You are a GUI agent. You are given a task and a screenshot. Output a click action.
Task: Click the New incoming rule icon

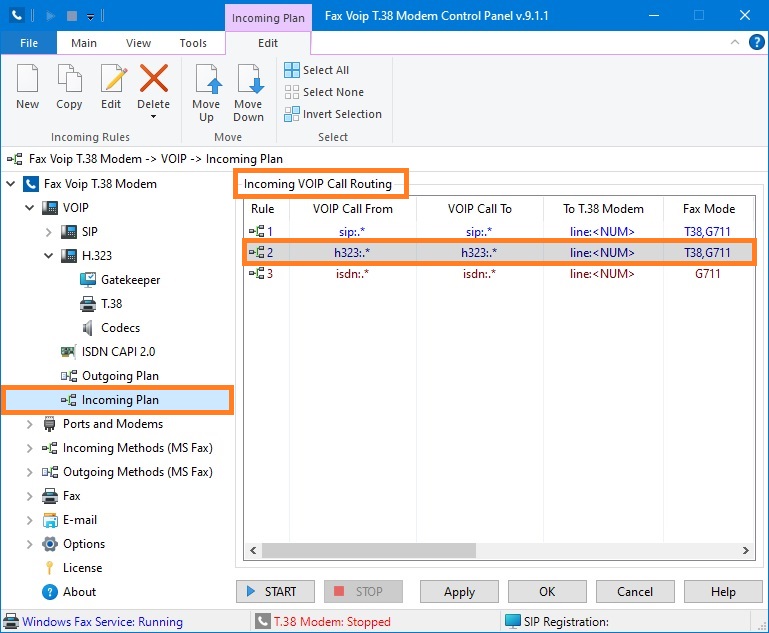click(x=27, y=78)
